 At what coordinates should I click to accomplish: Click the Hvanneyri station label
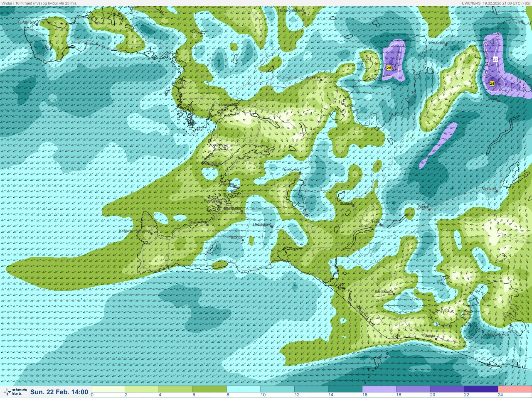click(x=227, y=105)
